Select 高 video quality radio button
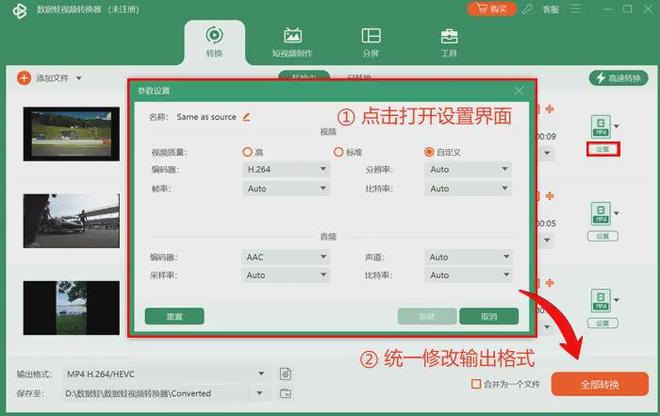This screenshot has height=416, width=660. [x=248, y=152]
